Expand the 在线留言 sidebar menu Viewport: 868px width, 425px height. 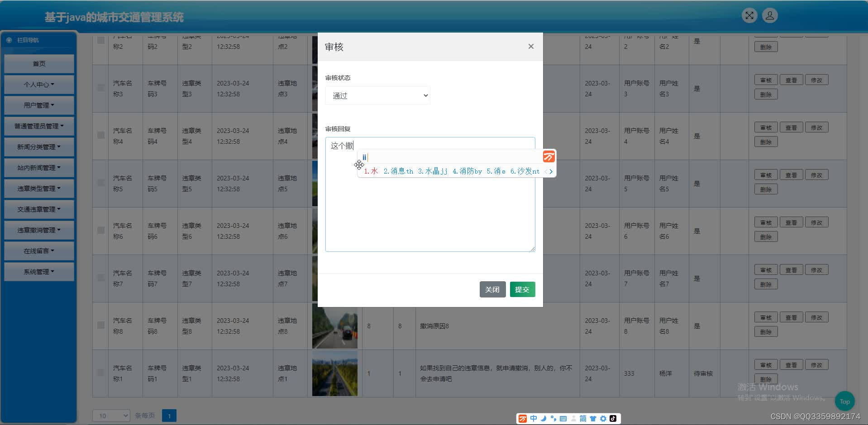point(39,251)
